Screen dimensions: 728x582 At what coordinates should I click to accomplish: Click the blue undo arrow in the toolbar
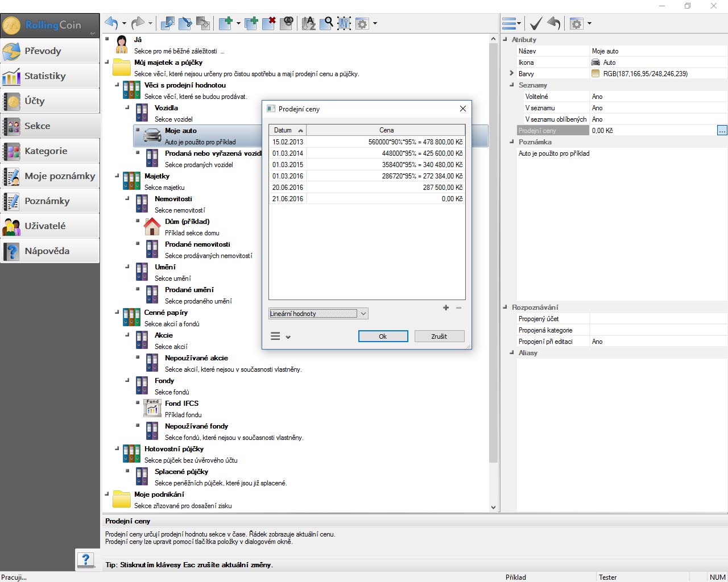111,23
